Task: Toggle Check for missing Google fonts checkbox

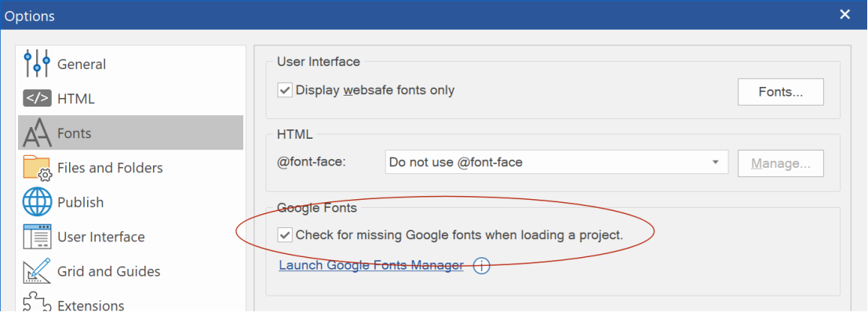Action: coord(285,235)
